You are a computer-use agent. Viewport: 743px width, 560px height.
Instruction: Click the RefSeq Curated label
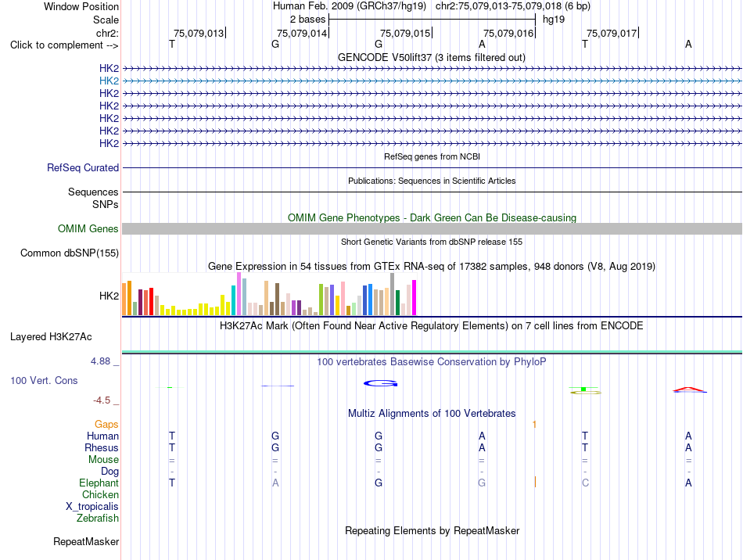[83, 167]
